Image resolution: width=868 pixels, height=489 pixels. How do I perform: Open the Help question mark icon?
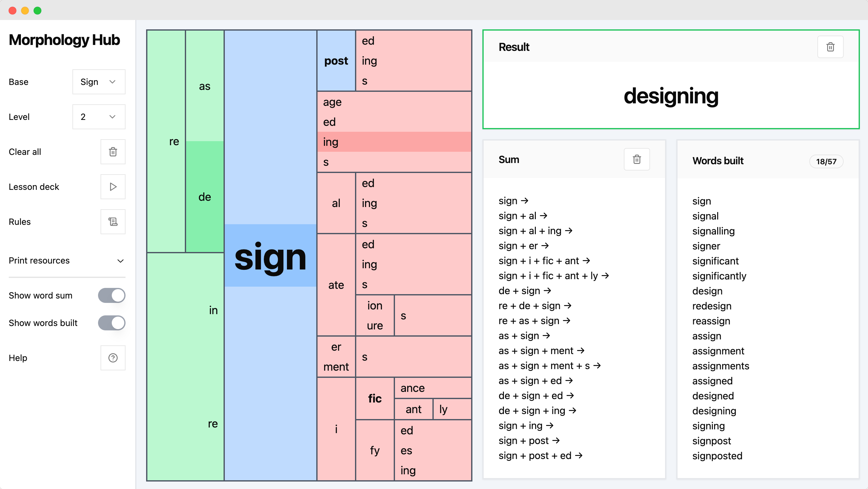113,358
